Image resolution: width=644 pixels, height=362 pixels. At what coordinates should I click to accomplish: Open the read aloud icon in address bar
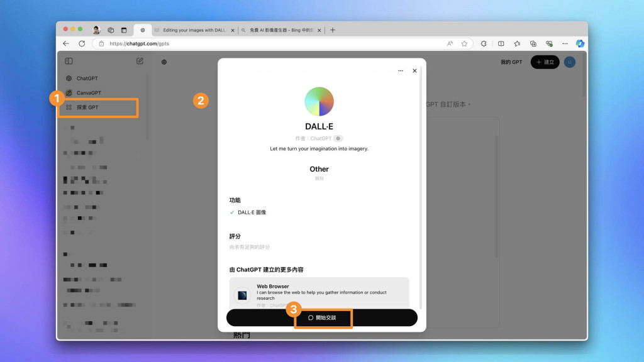[x=450, y=43]
